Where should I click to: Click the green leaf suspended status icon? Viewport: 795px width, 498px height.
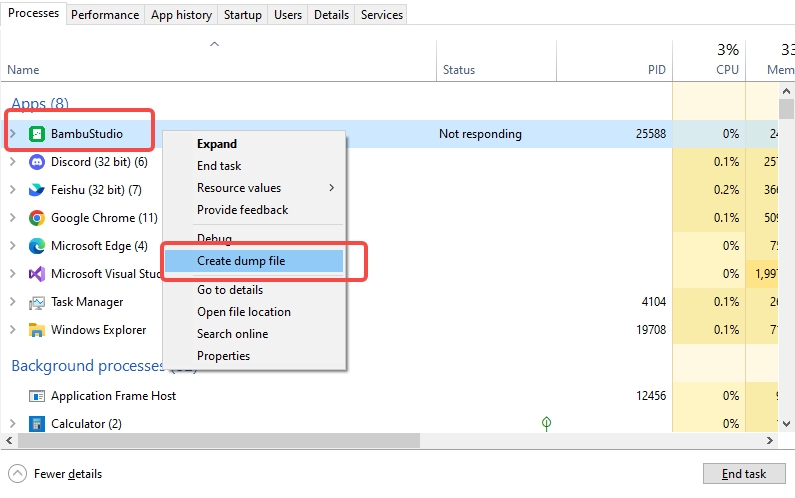(x=546, y=423)
